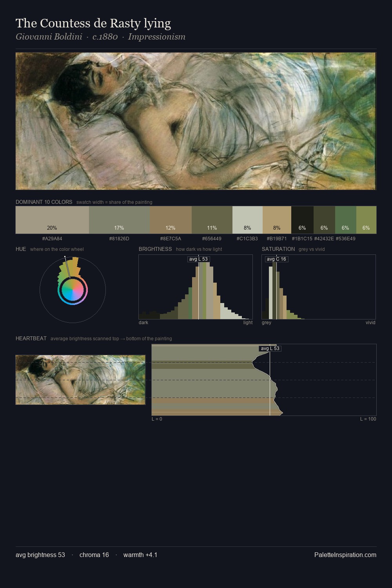Image resolution: width=392 pixels, height=588 pixels.
Task: Choose the pale grey 8% swatch
Action: click(x=247, y=220)
